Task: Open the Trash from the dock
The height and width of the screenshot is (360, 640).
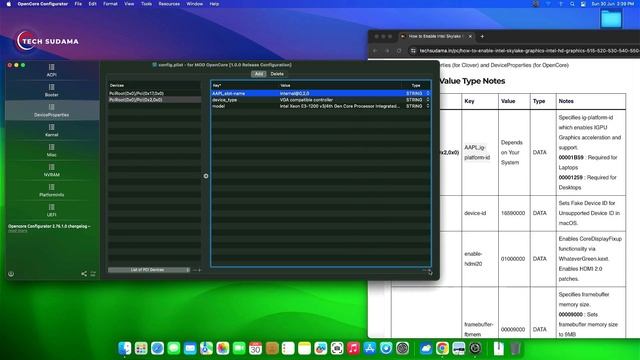Action: tap(515, 348)
